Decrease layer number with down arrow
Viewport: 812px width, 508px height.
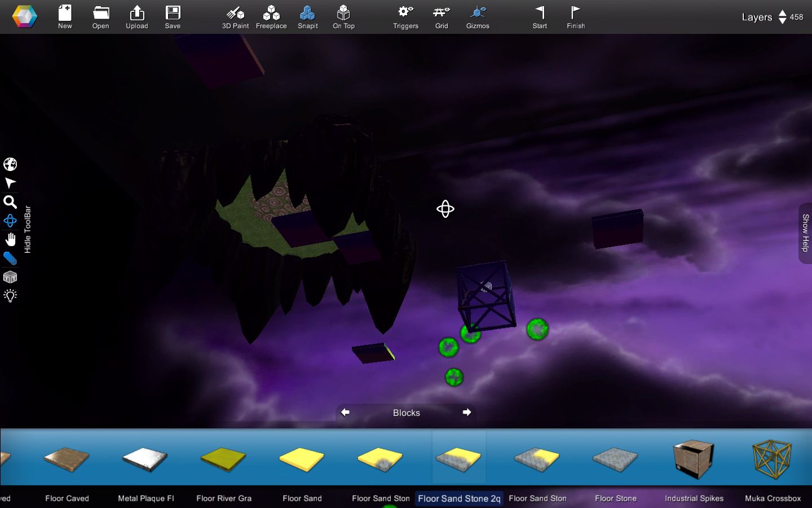pyautogui.click(x=782, y=21)
